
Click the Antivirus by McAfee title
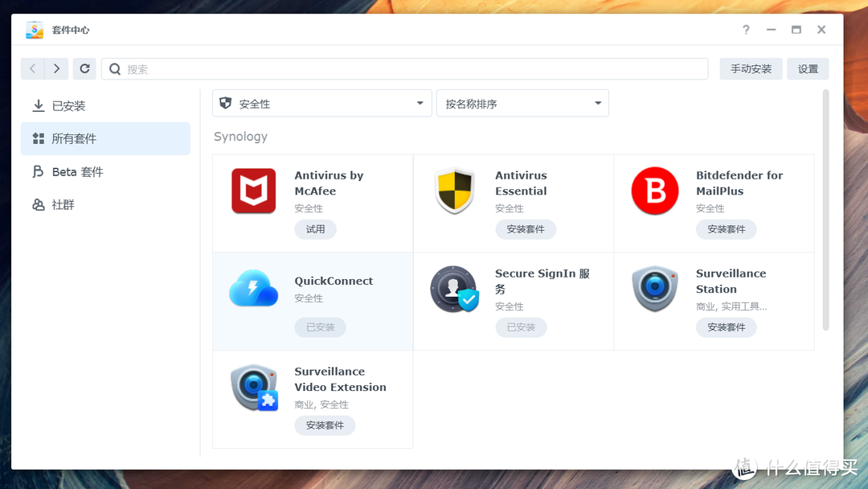click(329, 183)
